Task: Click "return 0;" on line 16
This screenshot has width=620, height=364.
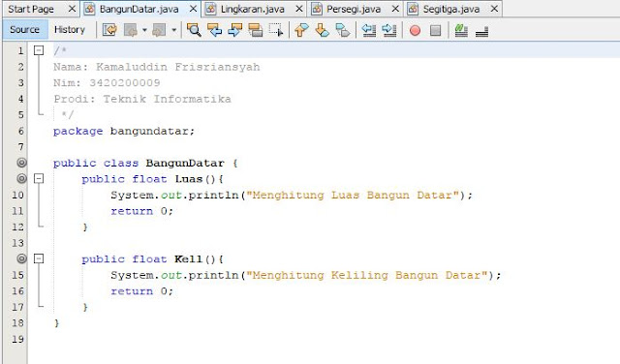Action: tap(142, 291)
